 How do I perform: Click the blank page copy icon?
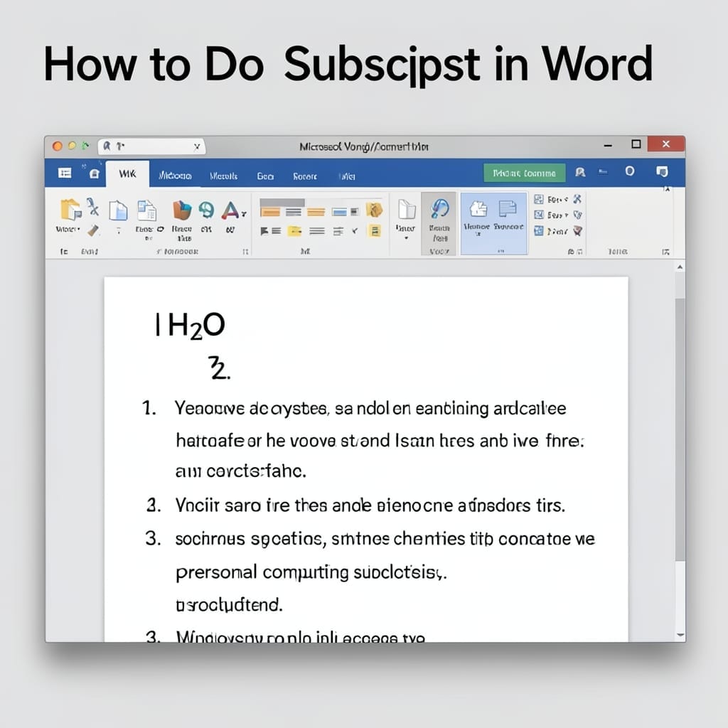(119, 210)
